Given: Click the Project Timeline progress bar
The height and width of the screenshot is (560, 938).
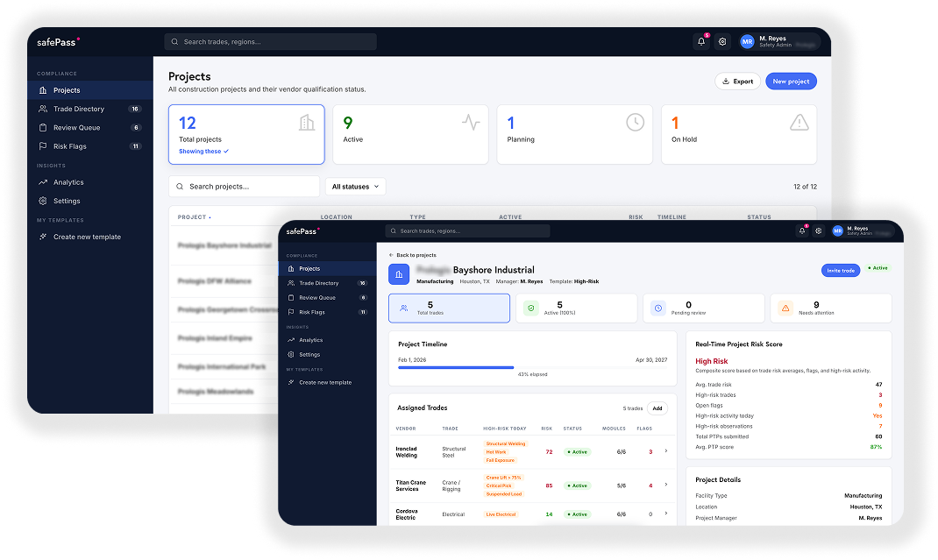Looking at the screenshot, I should (x=532, y=367).
